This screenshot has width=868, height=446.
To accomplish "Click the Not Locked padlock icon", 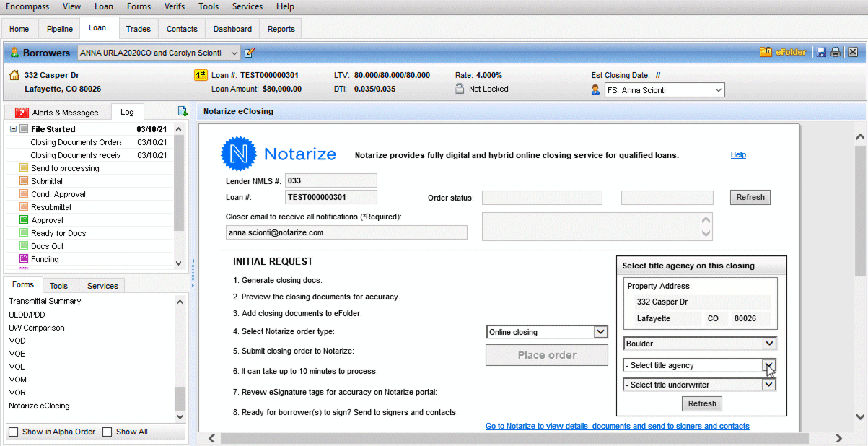I will [460, 89].
